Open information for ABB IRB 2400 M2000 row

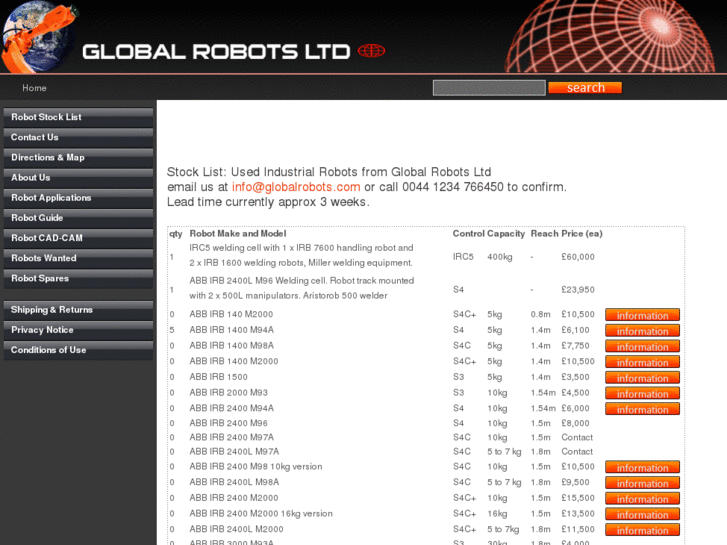tap(642, 499)
